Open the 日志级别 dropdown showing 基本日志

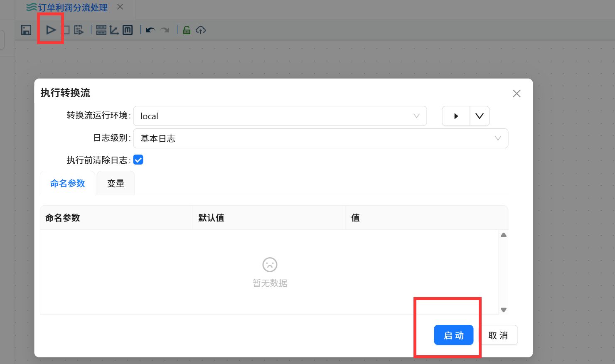point(321,138)
